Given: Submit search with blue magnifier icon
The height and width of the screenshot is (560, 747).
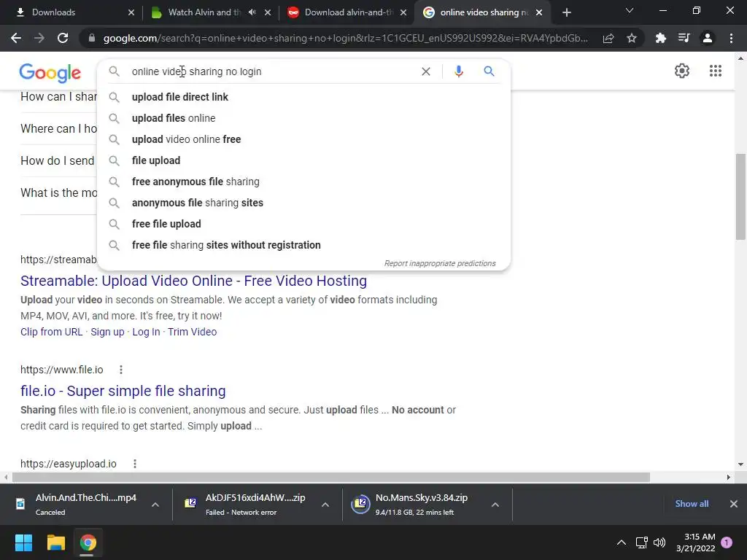Looking at the screenshot, I should 489,71.
